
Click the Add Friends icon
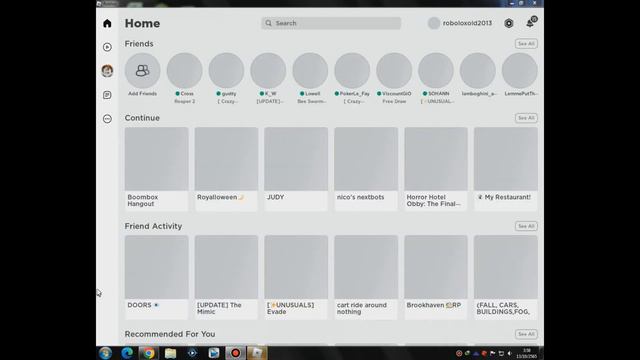coord(142,71)
